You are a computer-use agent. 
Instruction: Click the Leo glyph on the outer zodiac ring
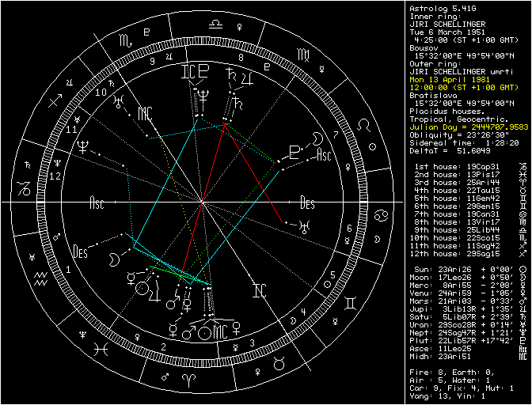(363, 123)
